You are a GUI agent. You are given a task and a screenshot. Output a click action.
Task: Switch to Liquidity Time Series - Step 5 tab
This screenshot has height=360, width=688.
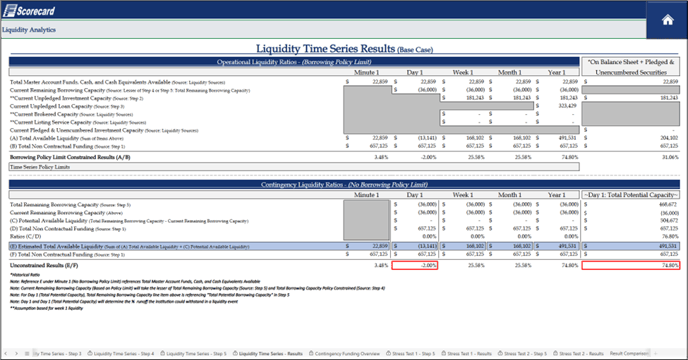[194, 353]
